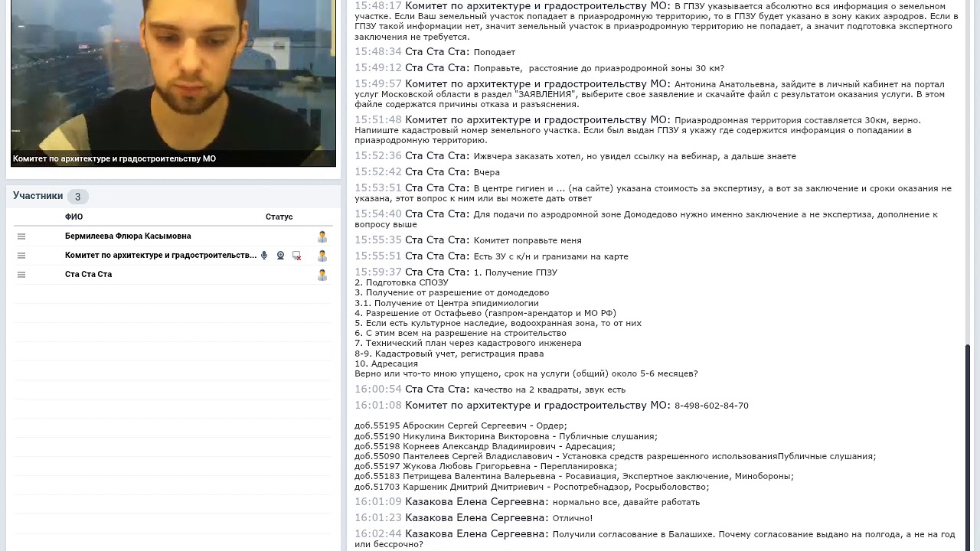Click message 16:00:54 качество на 2 квадраты
This screenshot has height=551, width=980.
(490, 390)
